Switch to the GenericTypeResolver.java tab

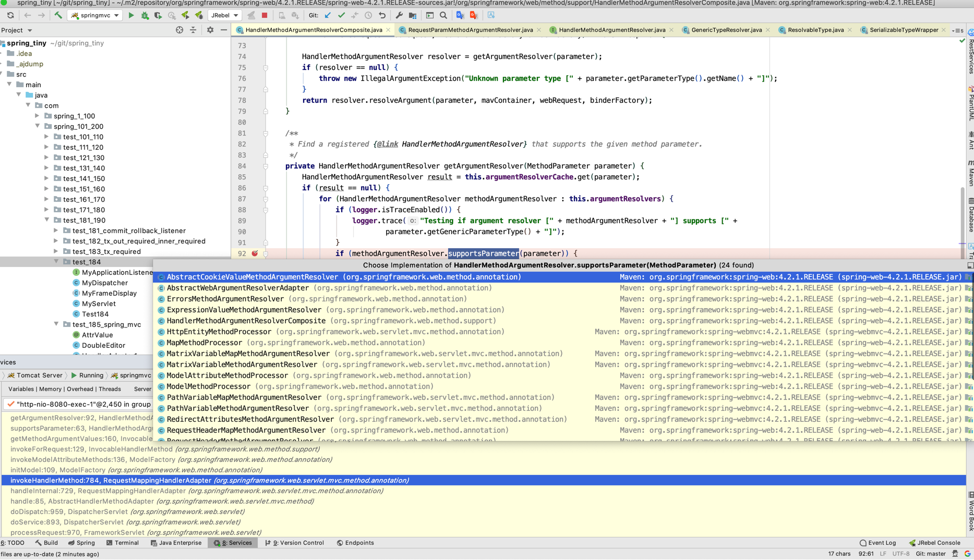pos(725,30)
